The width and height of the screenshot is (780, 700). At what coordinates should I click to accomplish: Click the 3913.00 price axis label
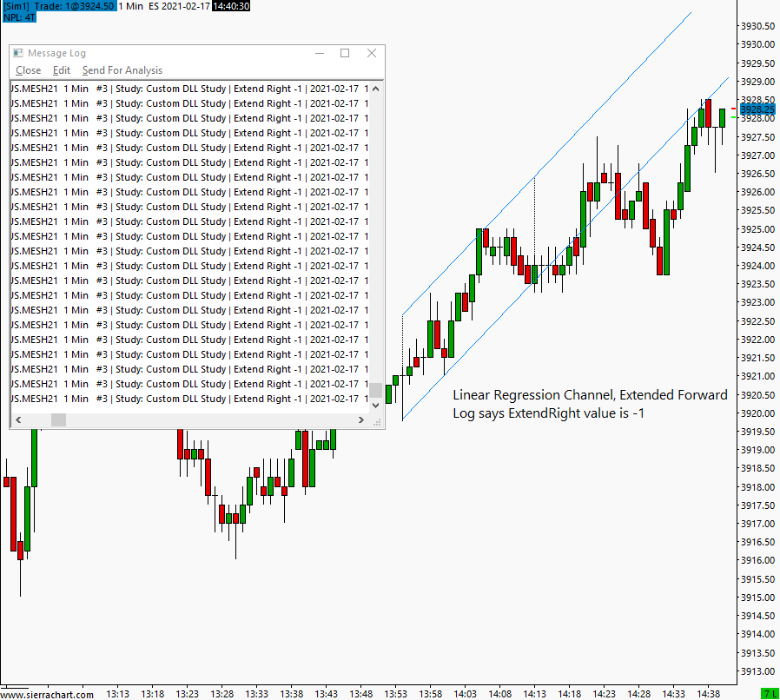pos(757,671)
